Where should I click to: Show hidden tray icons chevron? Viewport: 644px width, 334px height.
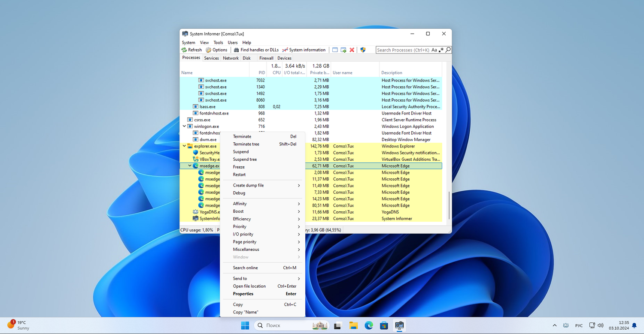click(555, 325)
